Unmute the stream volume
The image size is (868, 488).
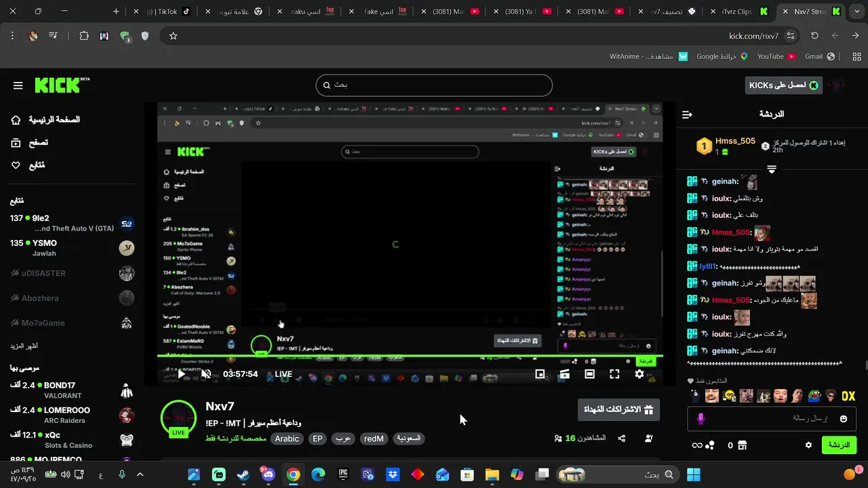coord(206,374)
